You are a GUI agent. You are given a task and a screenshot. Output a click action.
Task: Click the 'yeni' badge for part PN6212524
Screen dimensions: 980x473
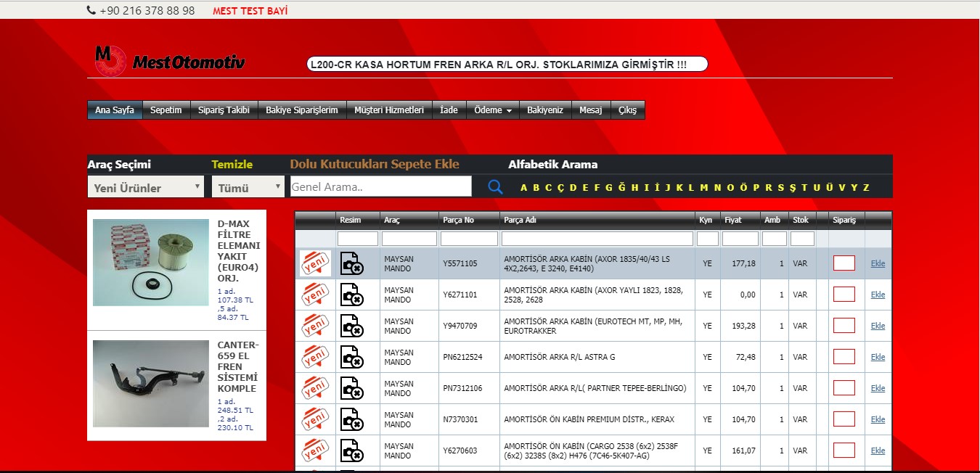[x=315, y=357]
